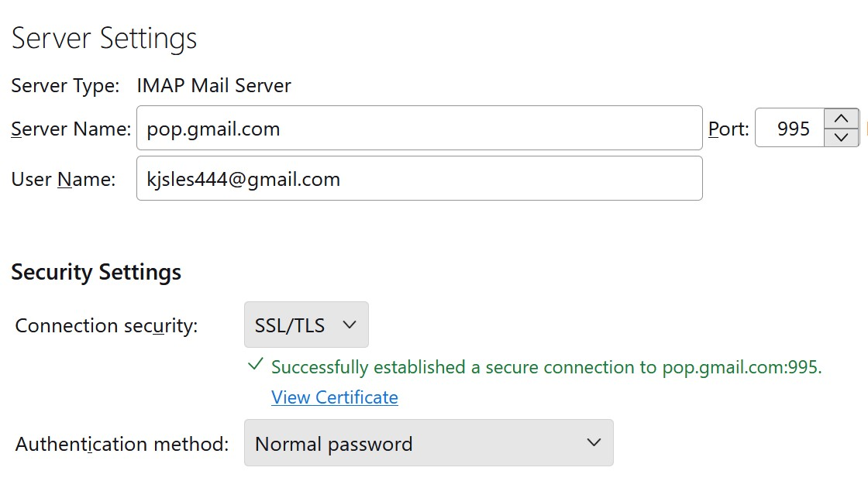
Task: Decrease port number with down arrow
Action: pyautogui.click(x=841, y=138)
